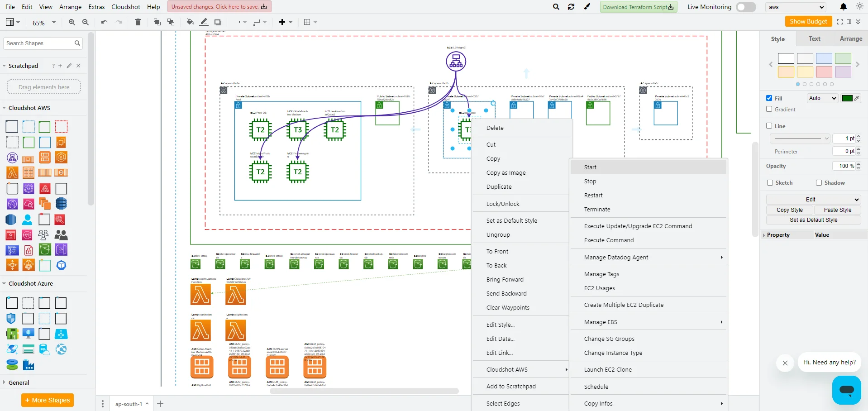Screen dimensions: 868x411
Task: Enable the Gradient checkbox
Action: pos(769,109)
